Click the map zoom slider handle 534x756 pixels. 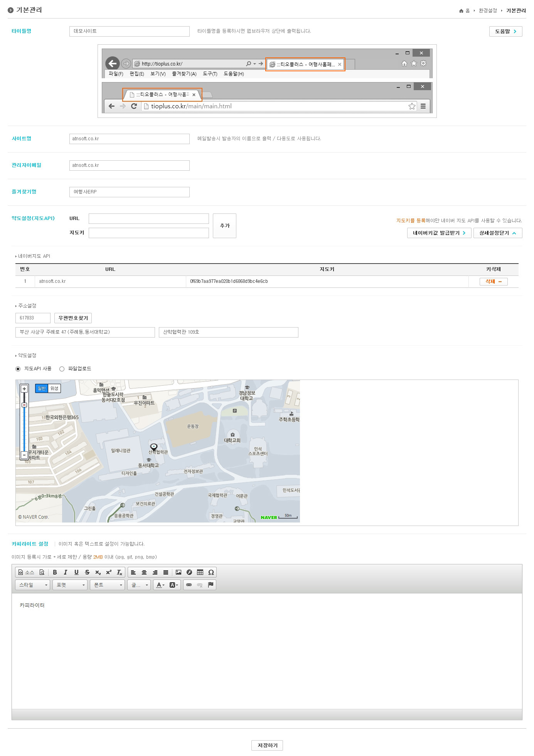tap(24, 405)
